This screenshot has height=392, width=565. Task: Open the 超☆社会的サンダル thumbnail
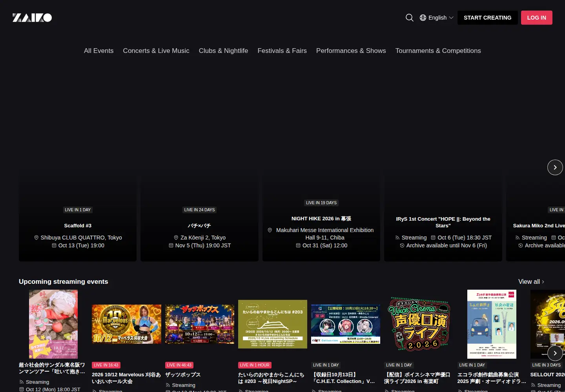[53, 324]
